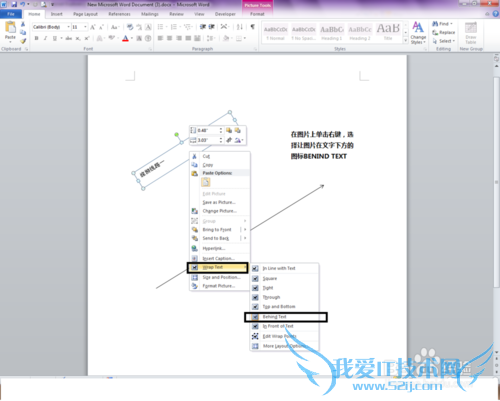500x401 pixels.
Task: Toggle Underline formatting
Action: coord(55,38)
